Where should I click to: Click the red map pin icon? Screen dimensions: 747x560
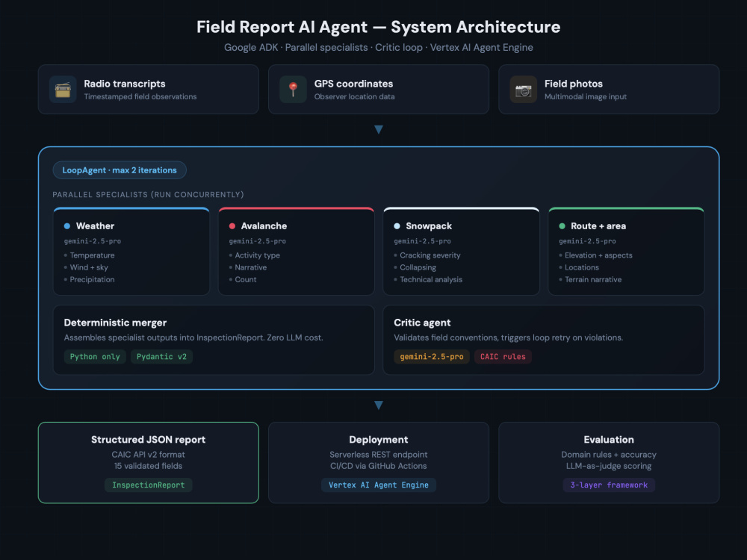coord(293,90)
